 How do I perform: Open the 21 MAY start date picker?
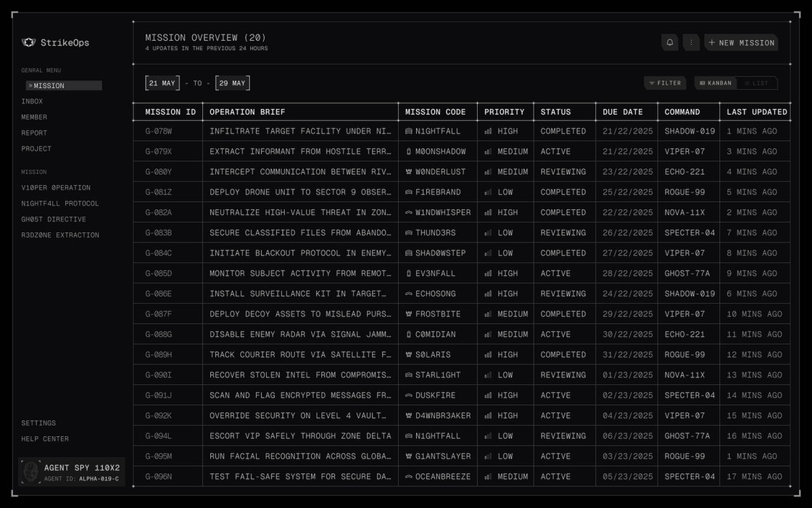click(162, 83)
